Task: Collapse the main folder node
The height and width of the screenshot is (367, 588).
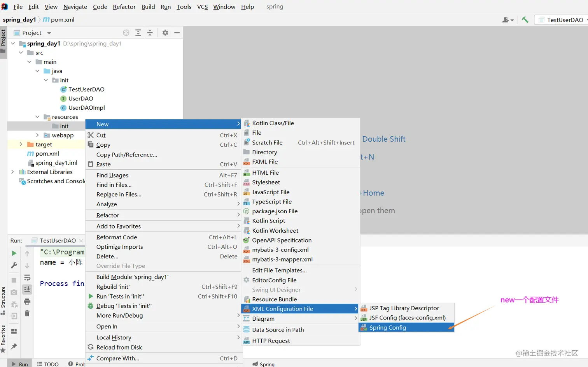Action: [29, 62]
